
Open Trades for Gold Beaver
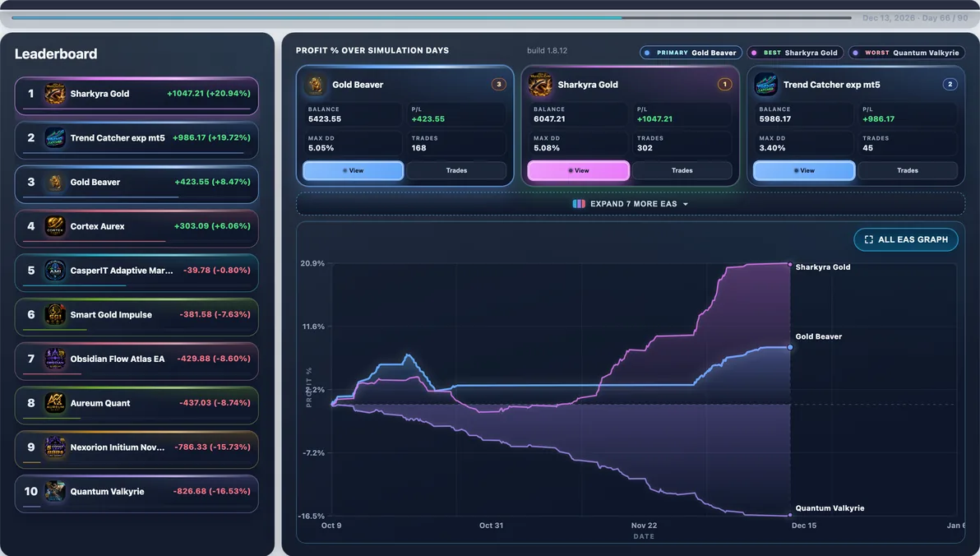click(456, 171)
